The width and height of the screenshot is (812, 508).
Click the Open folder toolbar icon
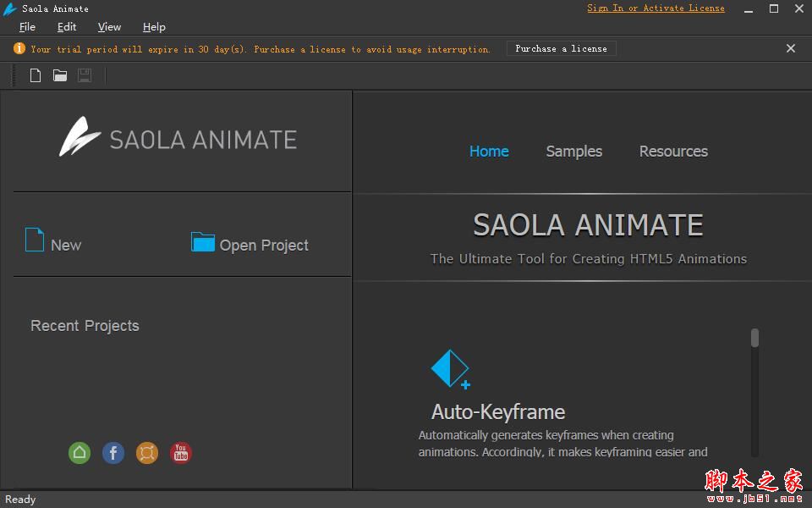coord(60,75)
